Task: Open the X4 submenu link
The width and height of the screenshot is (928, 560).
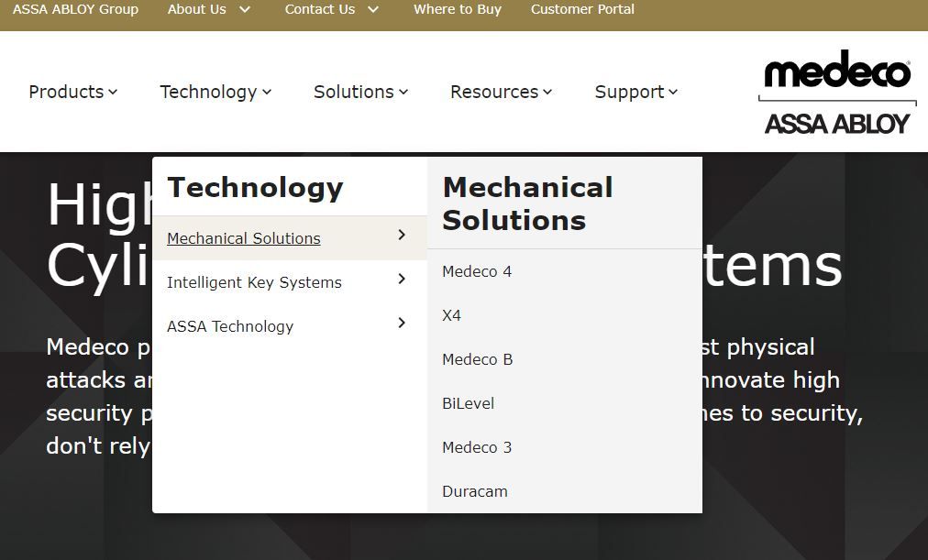Action: 451,316
